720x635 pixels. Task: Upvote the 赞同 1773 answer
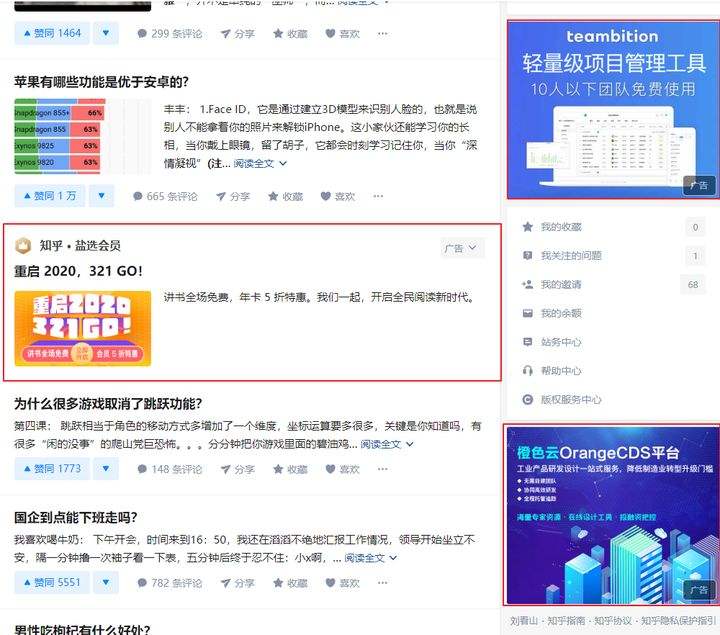point(52,468)
